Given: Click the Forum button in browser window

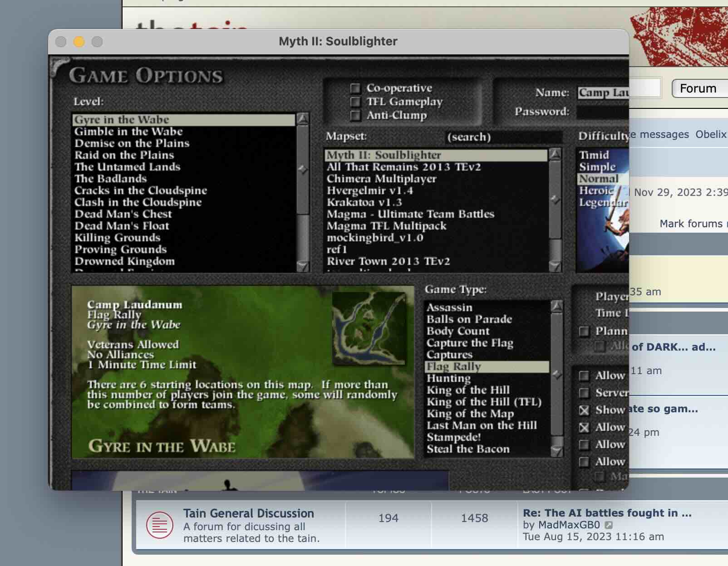Looking at the screenshot, I should (x=699, y=88).
